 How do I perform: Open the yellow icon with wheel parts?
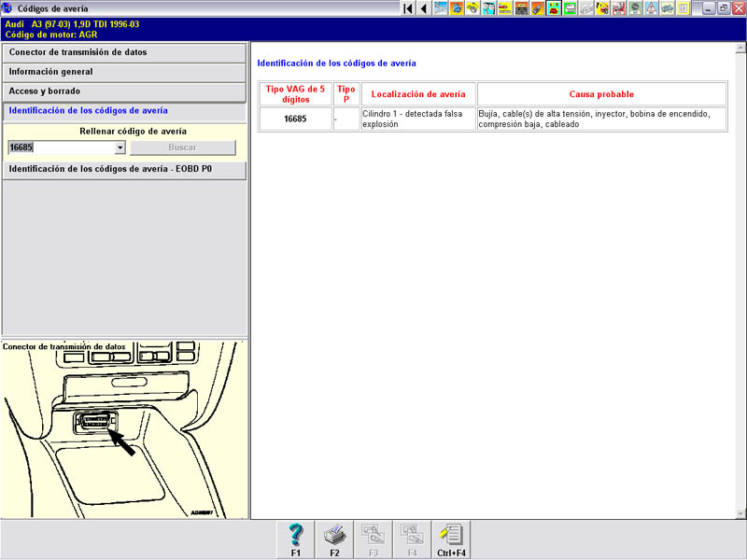(472, 8)
